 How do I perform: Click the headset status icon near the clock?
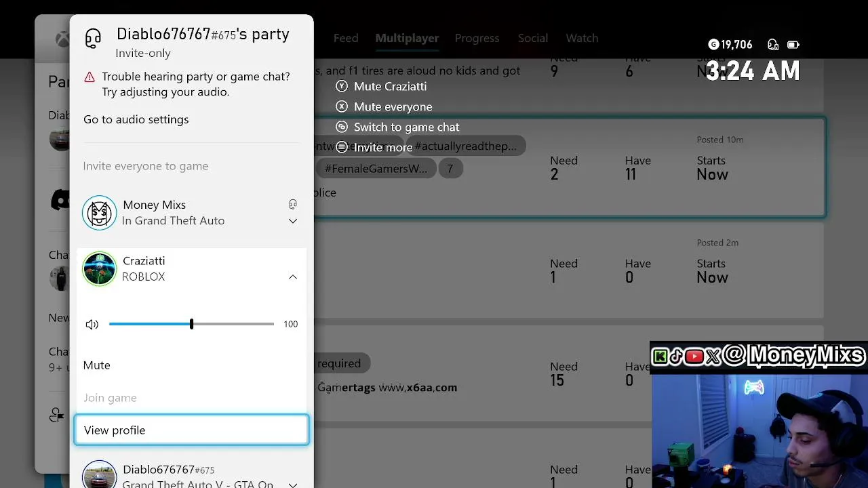773,45
